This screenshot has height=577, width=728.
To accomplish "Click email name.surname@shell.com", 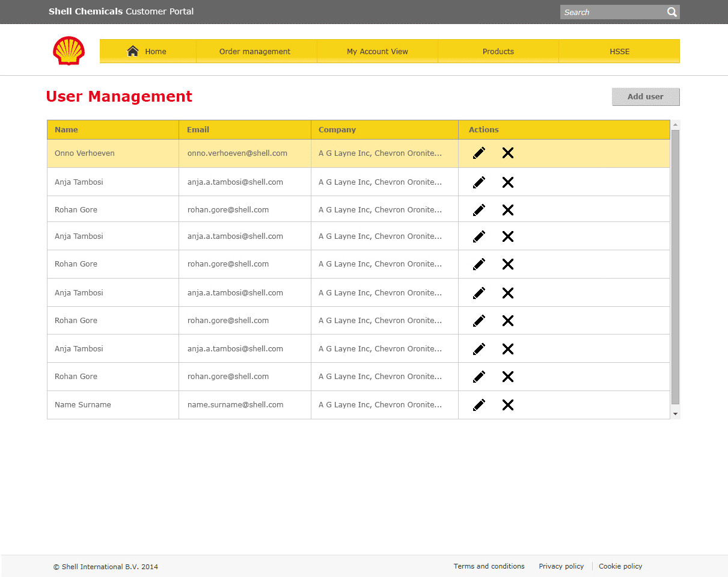I will pos(235,405).
